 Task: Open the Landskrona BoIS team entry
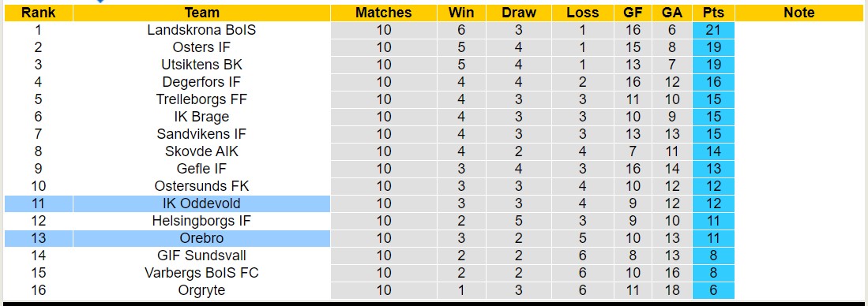click(x=201, y=31)
